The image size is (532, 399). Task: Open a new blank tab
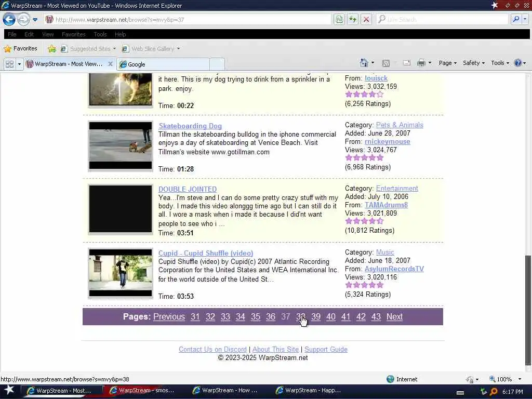217,64
